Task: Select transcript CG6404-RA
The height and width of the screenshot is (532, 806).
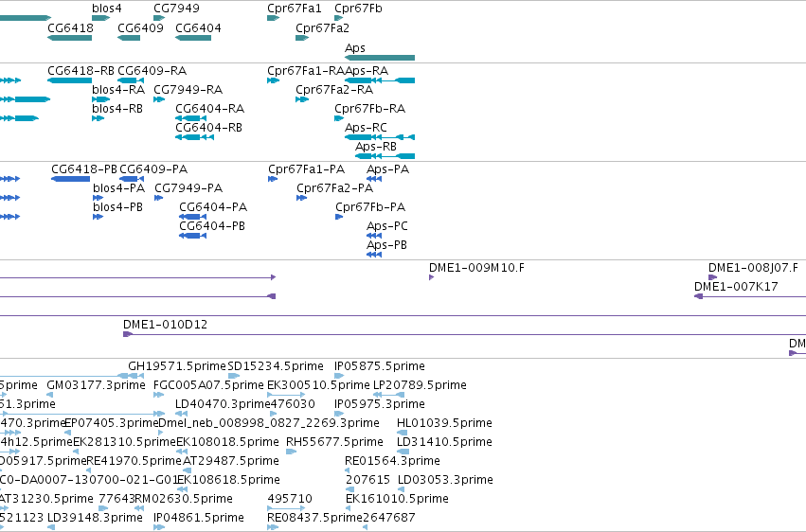Action: 209,108
